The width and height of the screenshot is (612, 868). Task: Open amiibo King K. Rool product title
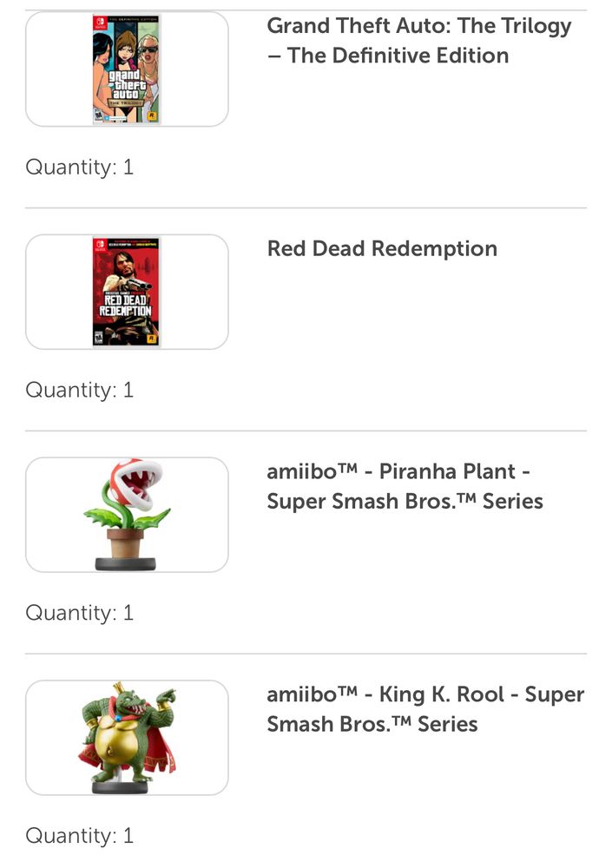[425, 709]
